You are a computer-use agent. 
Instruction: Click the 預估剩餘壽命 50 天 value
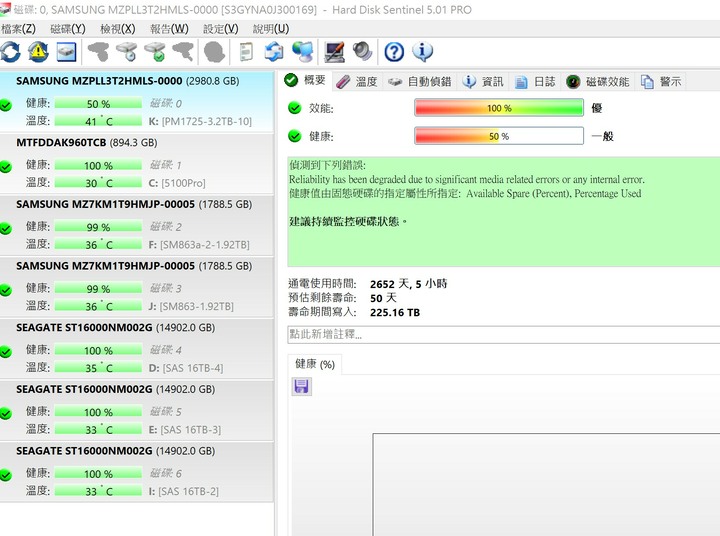(383, 298)
